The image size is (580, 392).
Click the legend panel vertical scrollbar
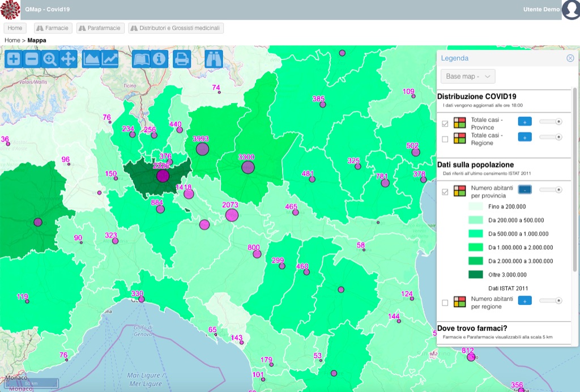(574, 180)
